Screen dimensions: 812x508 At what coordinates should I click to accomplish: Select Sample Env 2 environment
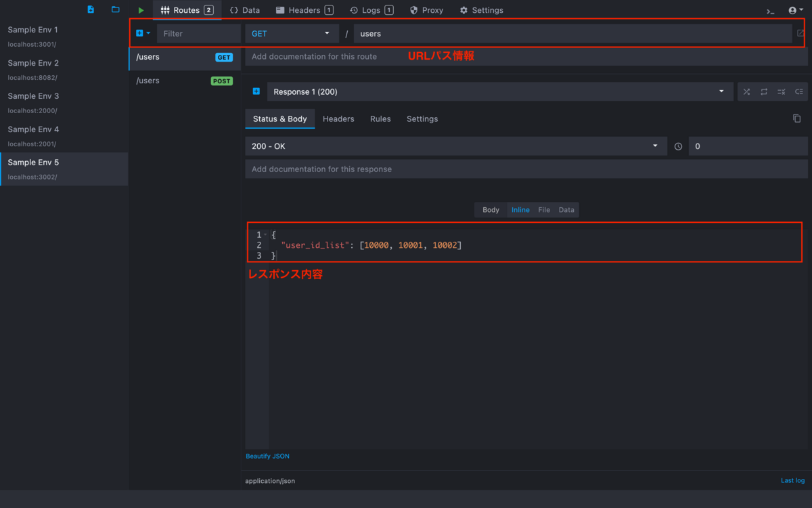64,69
